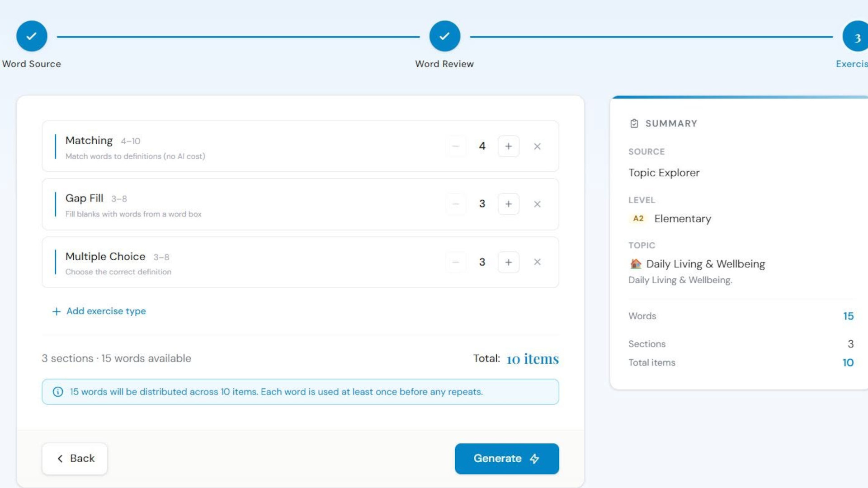The width and height of the screenshot is (868, 488).
Task: Click the 4–10 range hint for Matching
Action: click(131, 141)
